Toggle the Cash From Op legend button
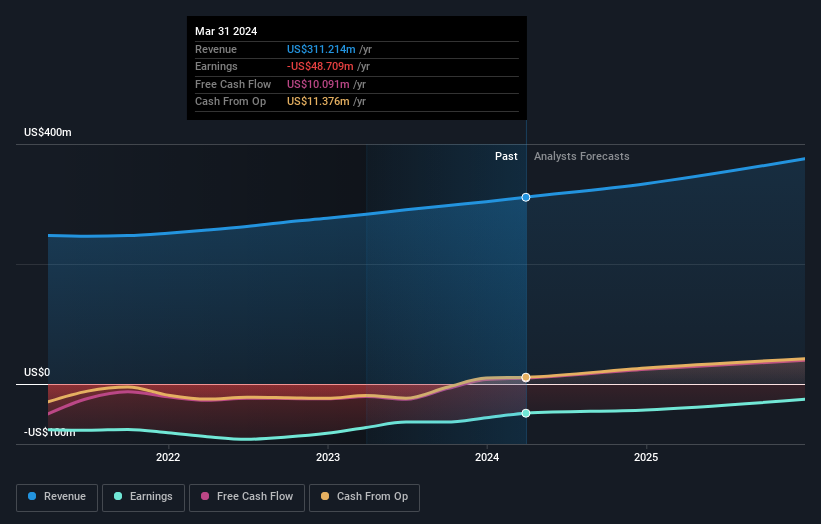Image resolution: width=821 pixels, height=524 pixels. point(364,497)
